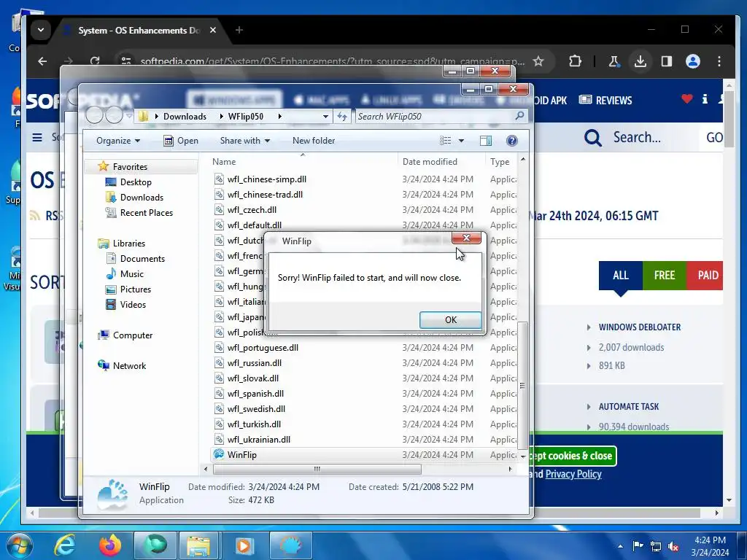Open a new Chrome tab
Viewport: 747px width, 560px height.
click(x=239, y=30)
